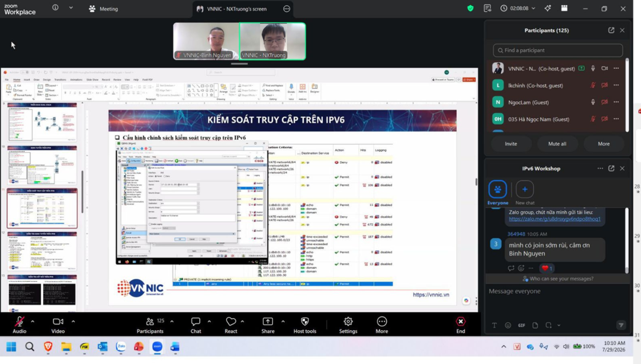
Task: Click the Find a participant search field
Action: [x=557, y=50]
